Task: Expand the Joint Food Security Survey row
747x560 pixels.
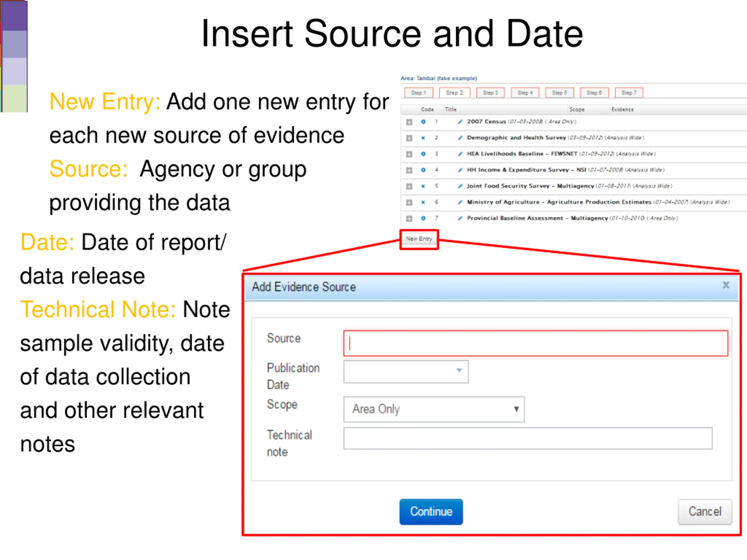Action: pyautogui.click(x=409, y=186)
